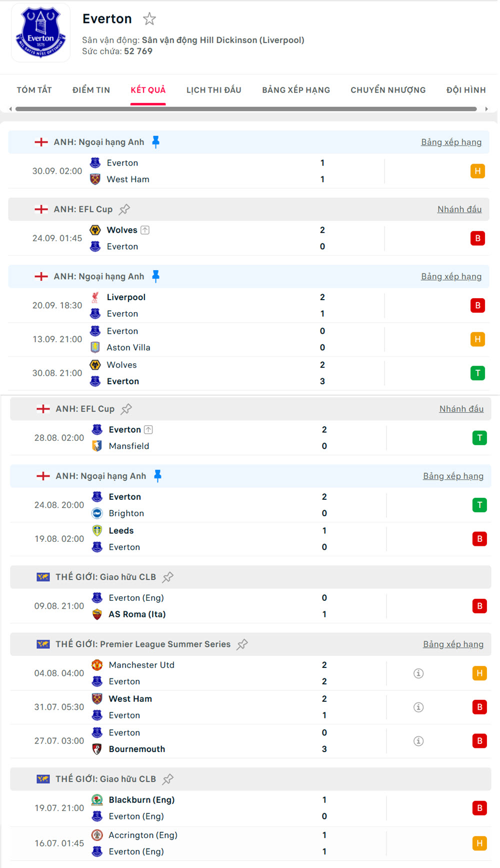Screen dimensions: 500x868
Task: Click the Everton club crest logo
Action: (40, 33)
